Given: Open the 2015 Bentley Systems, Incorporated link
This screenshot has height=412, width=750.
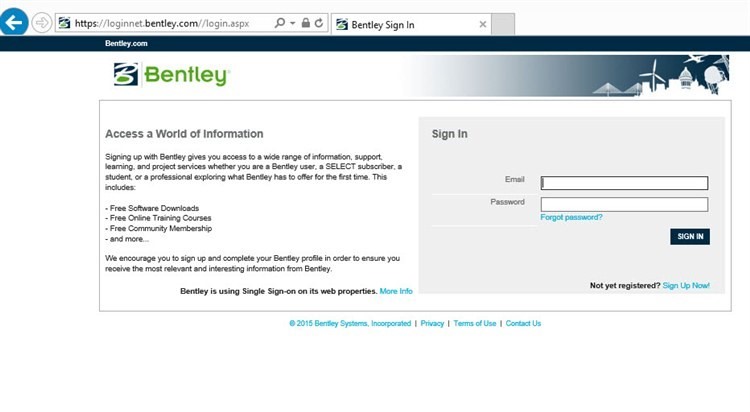Looking at the screenshot, I should 350,323.
